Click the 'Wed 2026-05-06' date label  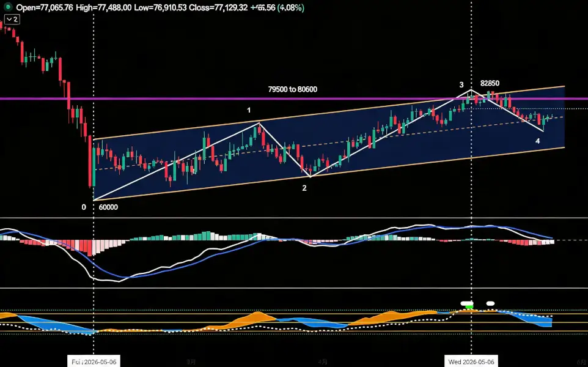pyautogui.click(x=471, y=361)
